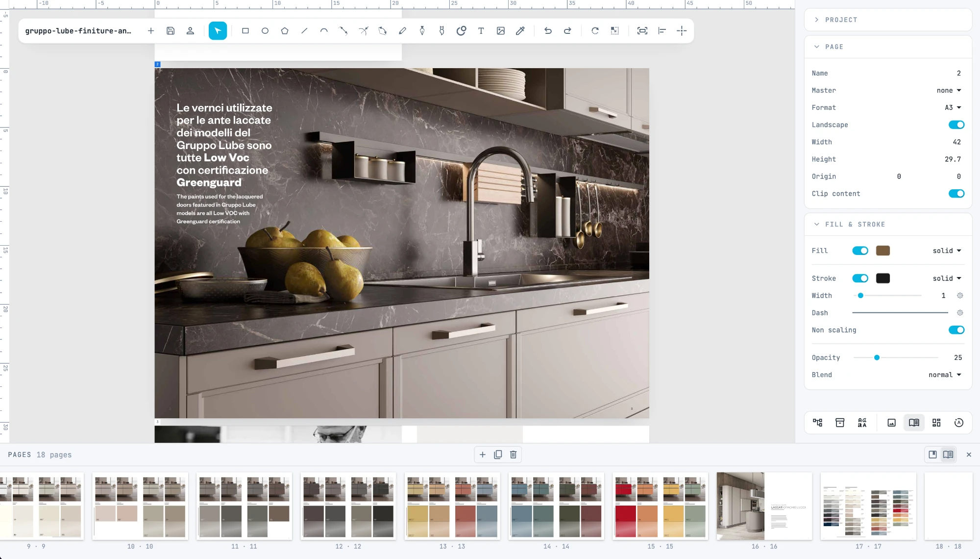Select the Arc curve tool
This screenshot has width=980, height=559.
click(324, 31)
